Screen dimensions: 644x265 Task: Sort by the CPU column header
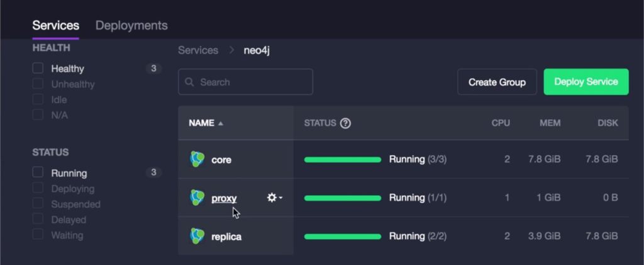501,123
